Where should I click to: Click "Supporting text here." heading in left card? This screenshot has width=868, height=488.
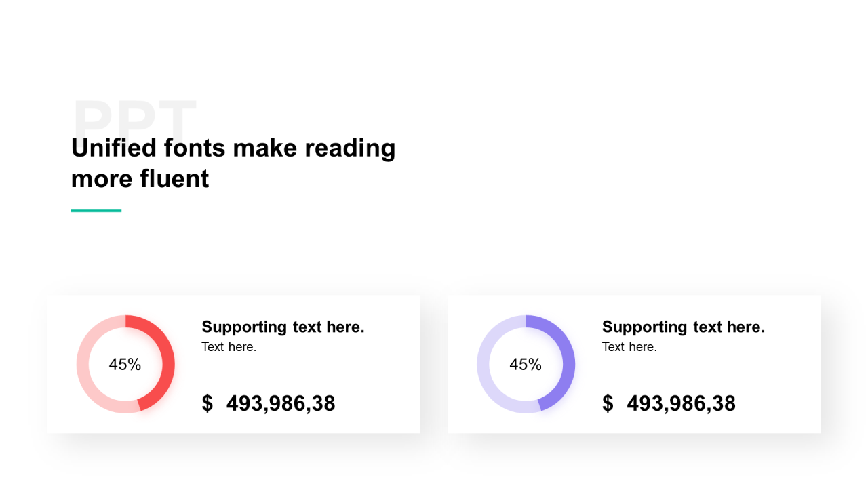[283, 327]
